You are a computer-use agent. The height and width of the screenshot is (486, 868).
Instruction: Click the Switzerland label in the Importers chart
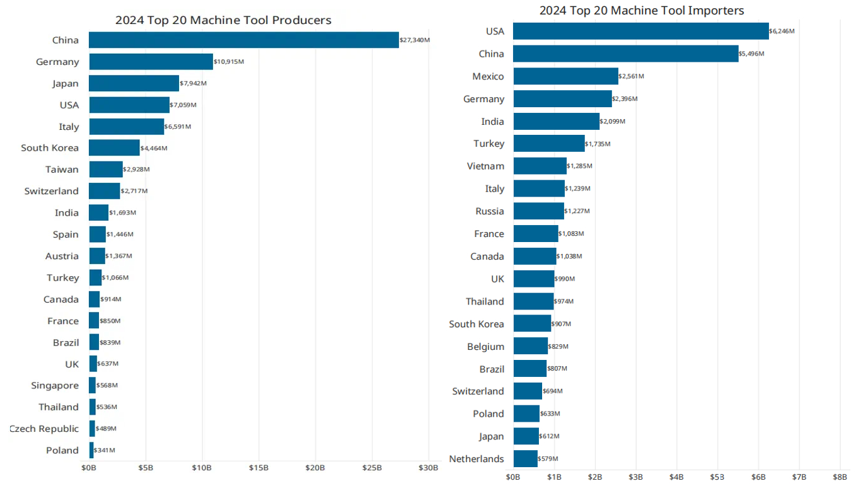point(478,391)
